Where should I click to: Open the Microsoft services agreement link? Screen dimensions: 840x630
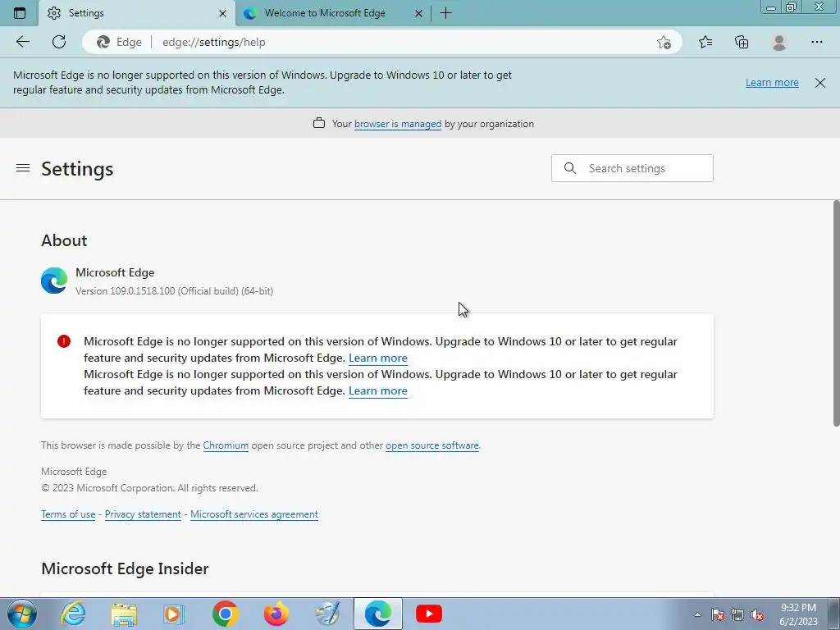coord(254,514)
